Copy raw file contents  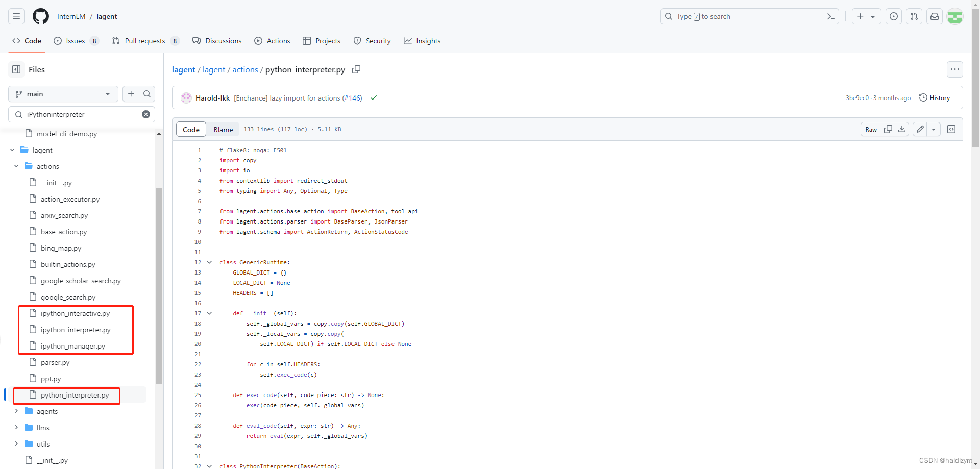point(888,129)
